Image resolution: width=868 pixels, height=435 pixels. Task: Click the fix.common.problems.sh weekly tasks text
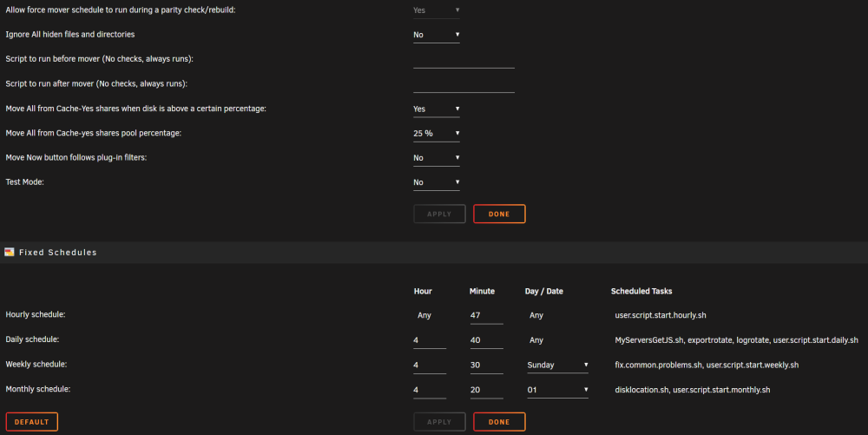click(707, 366)
